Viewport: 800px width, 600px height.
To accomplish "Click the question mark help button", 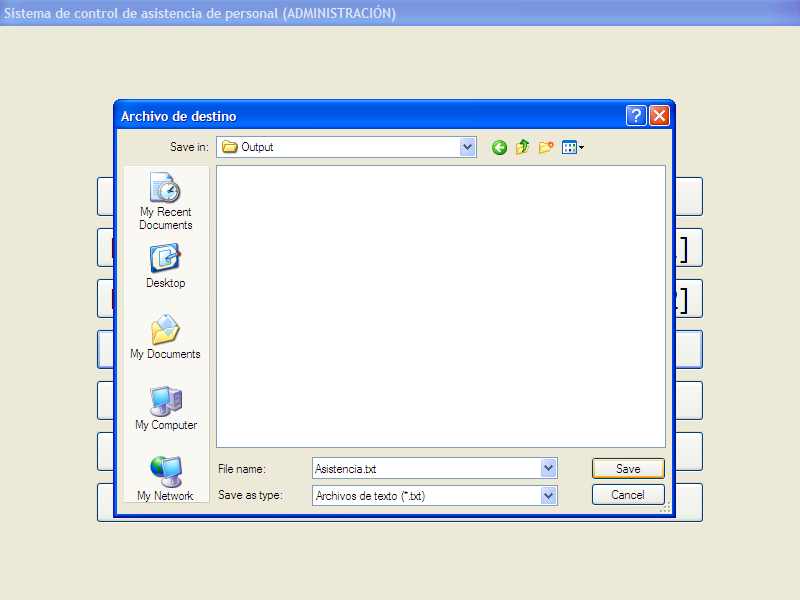I will [636, 116].
